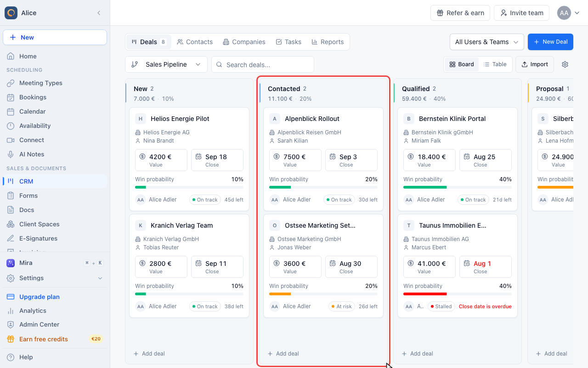Screen dimensions: 588x368
Task: Expand the Settings section in the sidebar
Action: point(55,278)
